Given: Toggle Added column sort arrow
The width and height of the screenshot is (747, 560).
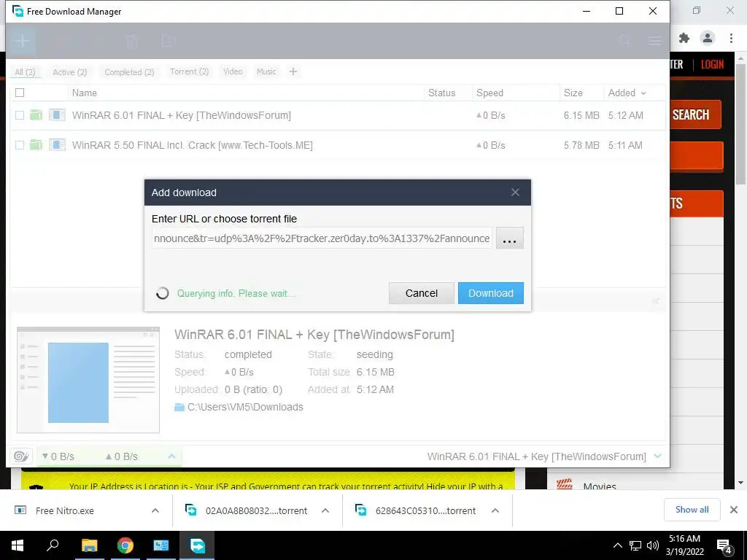Looking at the screenshot, I should (x=643, y=93).
